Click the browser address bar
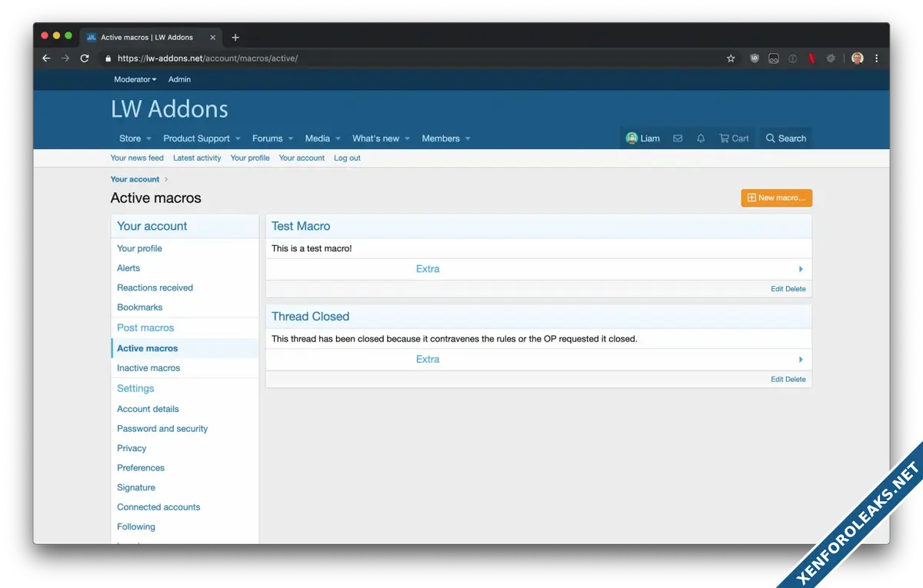 415,58
